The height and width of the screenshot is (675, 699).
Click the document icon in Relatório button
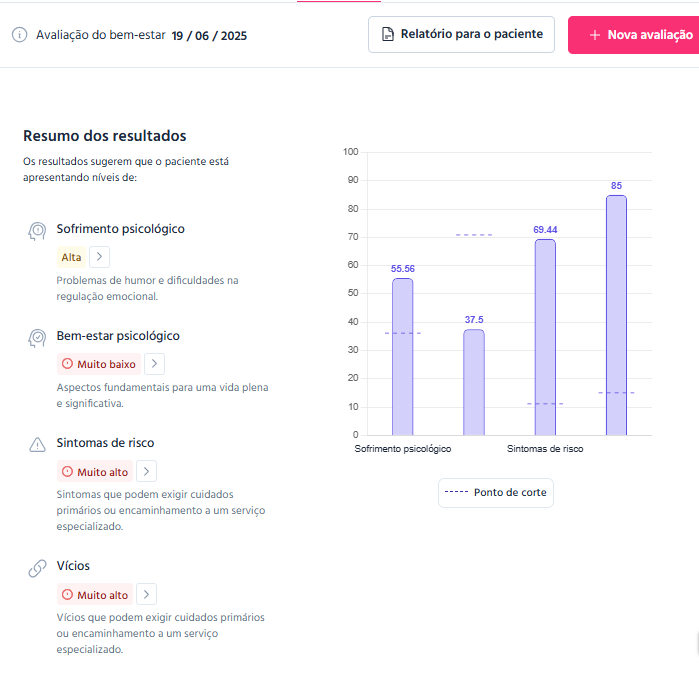tap(388, 34)
